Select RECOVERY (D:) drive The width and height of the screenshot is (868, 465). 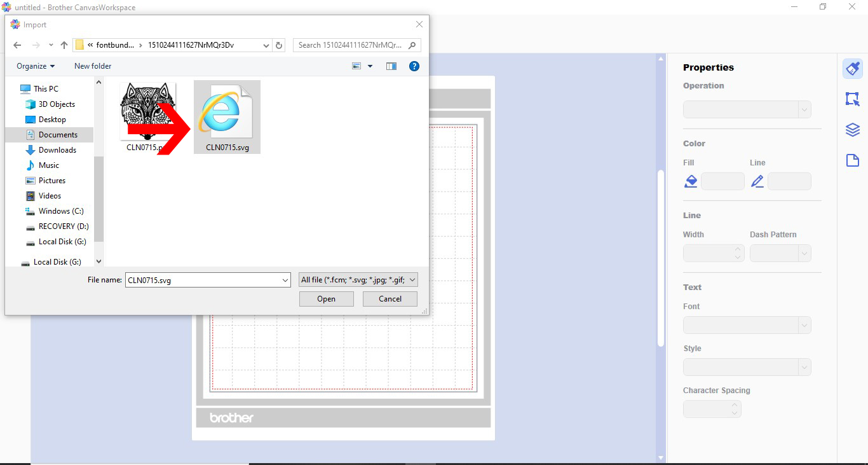(64, 226)
